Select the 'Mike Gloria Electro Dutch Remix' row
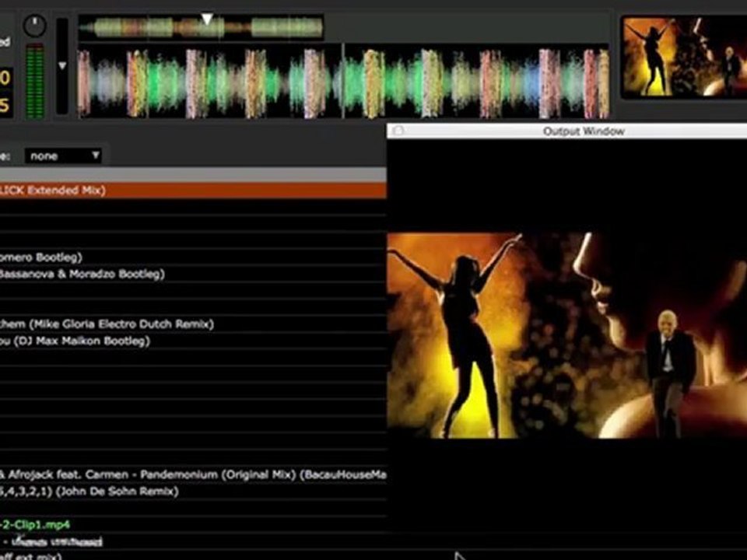747x560 pixels. pos(193,324)
